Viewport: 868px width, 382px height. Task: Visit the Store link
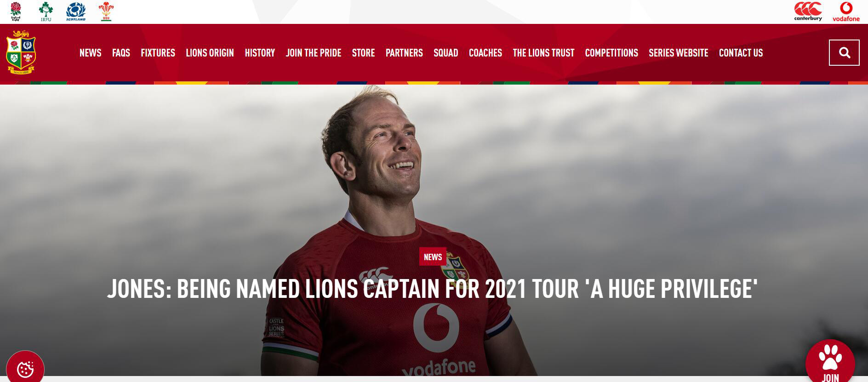click(363, 53)
